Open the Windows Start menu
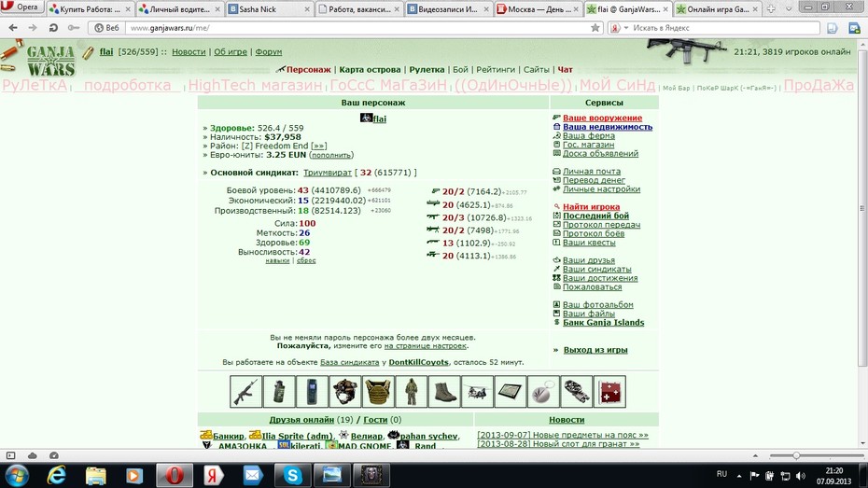 (x=16, y=475)
